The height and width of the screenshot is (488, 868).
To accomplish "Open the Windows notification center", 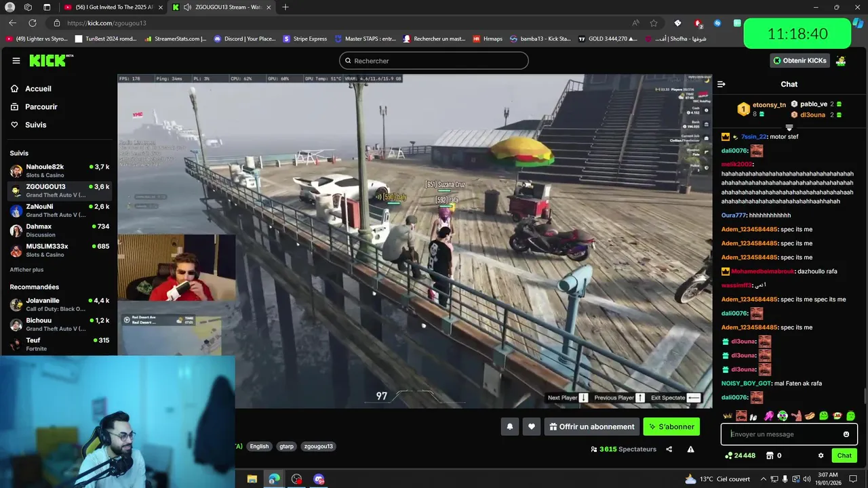I will [852, 479].
